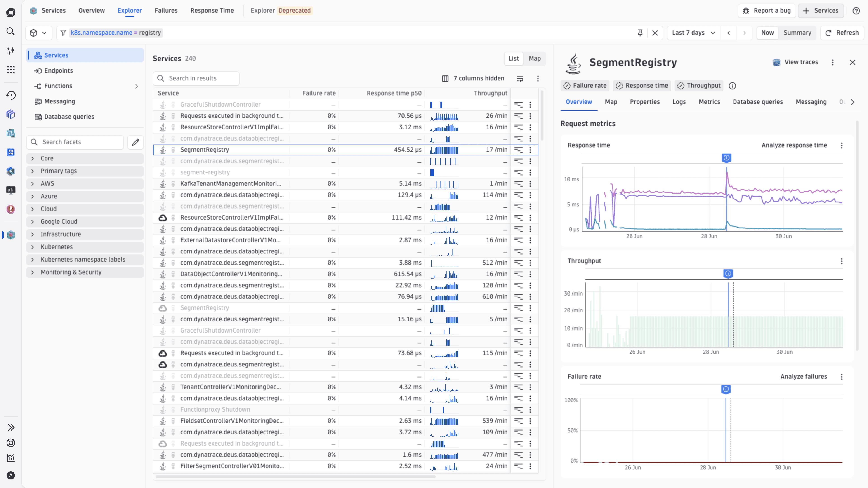The height and width of the screenshot is (488, 868).
Task: Open the apps grid launcher icon
Action: 11,70
